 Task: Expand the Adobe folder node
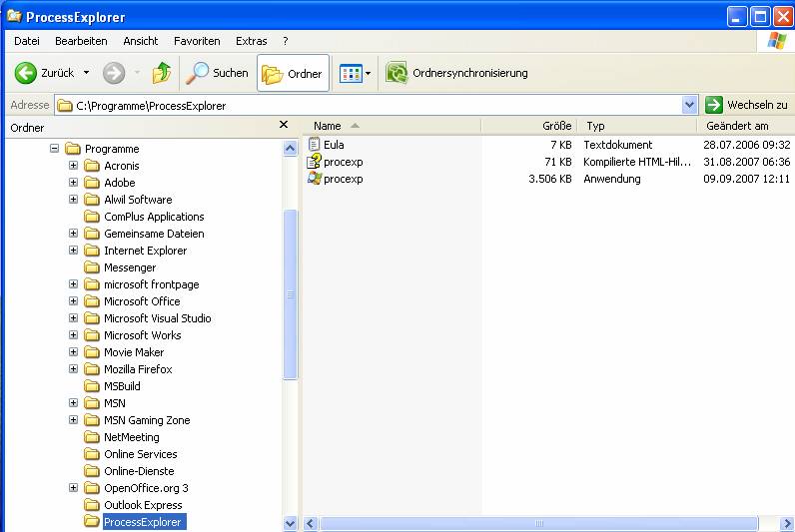74,183
